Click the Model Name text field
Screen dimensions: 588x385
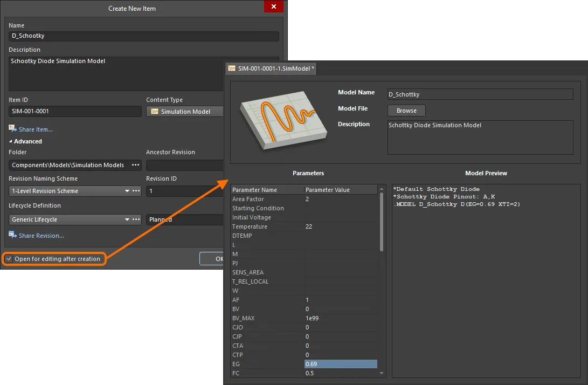[x=480, y=94]
